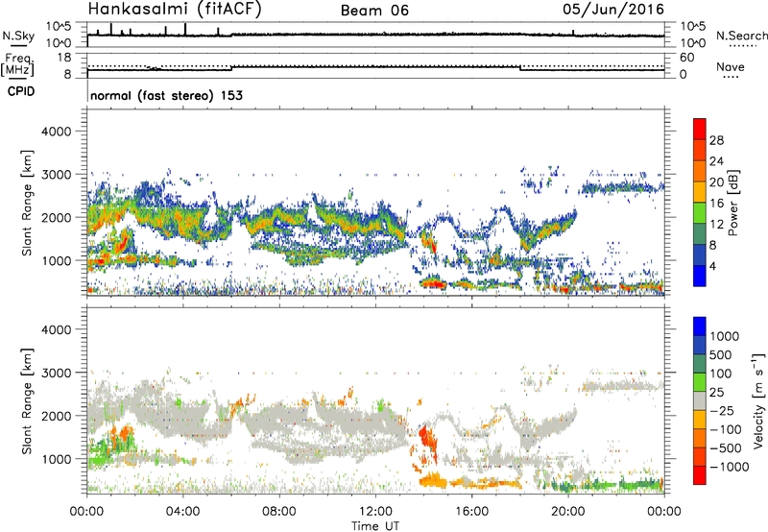Click the Beam 06 label
This screenshot has height=532, width=768.
coord(374,11)
